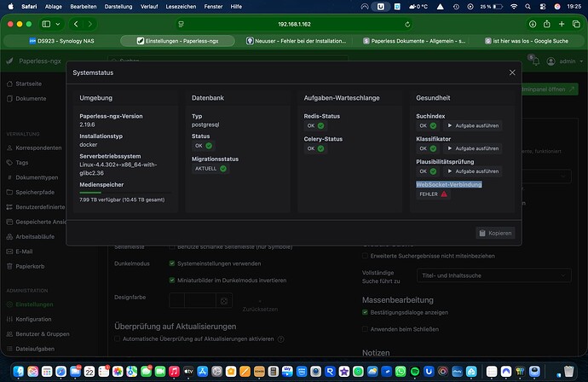This screenshot has width=588, height=382.
Task: Open the admin user dropdown
Action: (566, 61)
